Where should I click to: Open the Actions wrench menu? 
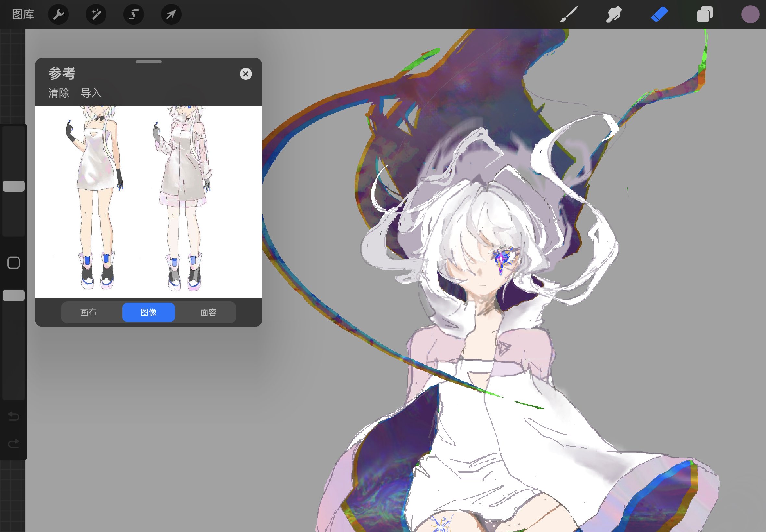58,14
